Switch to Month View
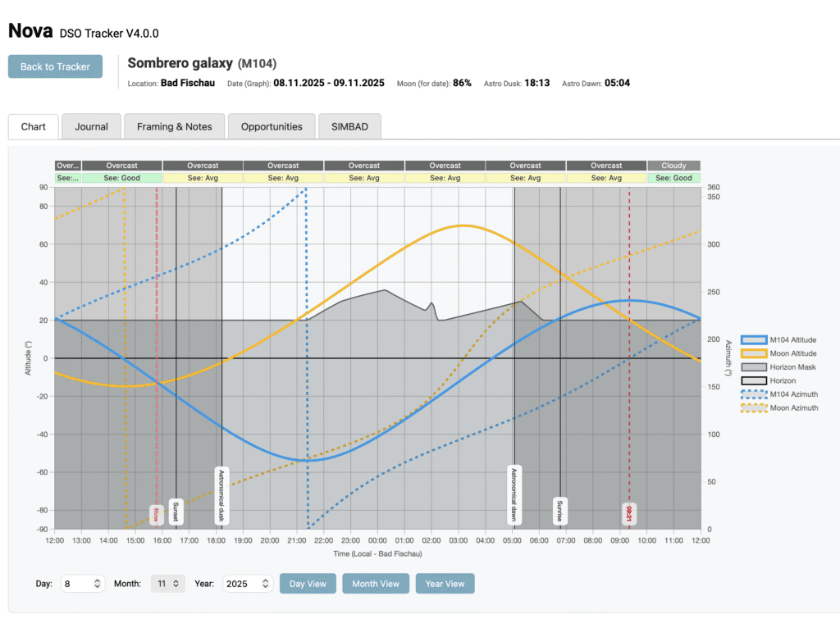This screenshot has height=628, width=840. 376,583
